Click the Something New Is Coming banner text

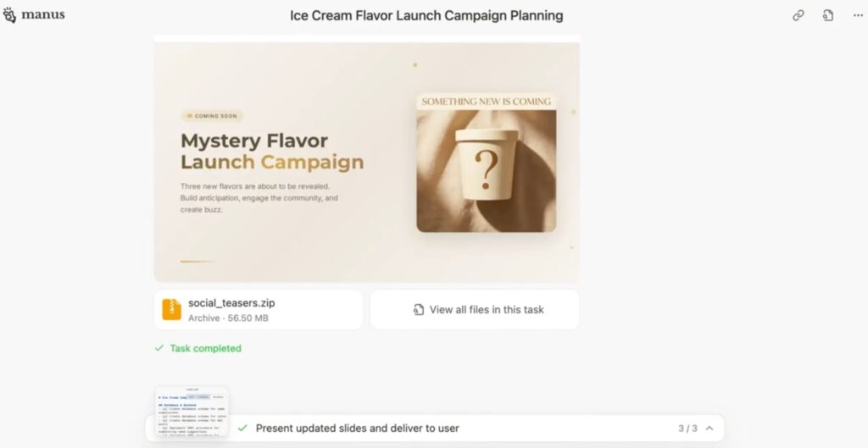pyautogui.click(x=486, y=102)
